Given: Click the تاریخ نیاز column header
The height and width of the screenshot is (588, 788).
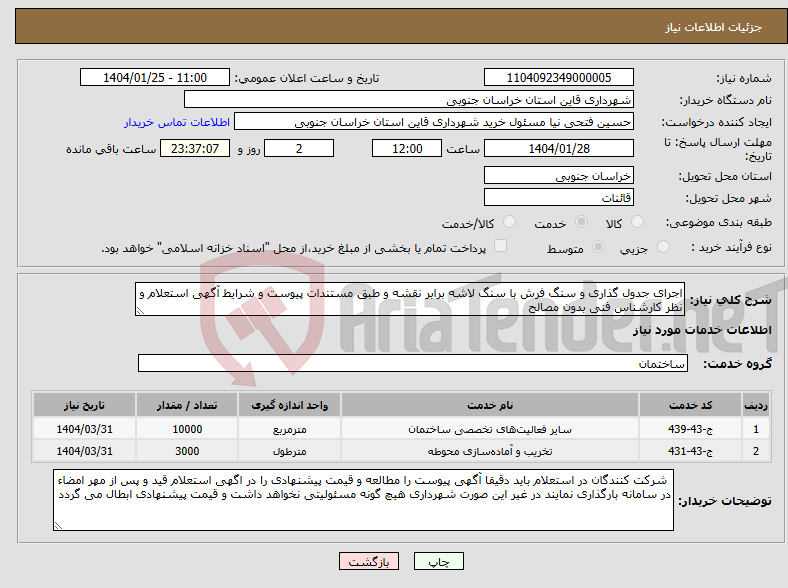Looking at the screenshot, I should tap(84, 405).
